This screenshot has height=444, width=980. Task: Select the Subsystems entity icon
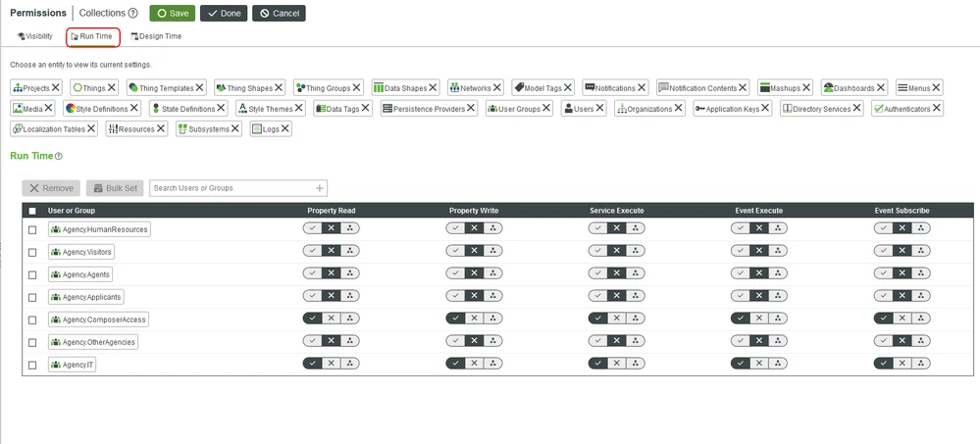point(182,128)
